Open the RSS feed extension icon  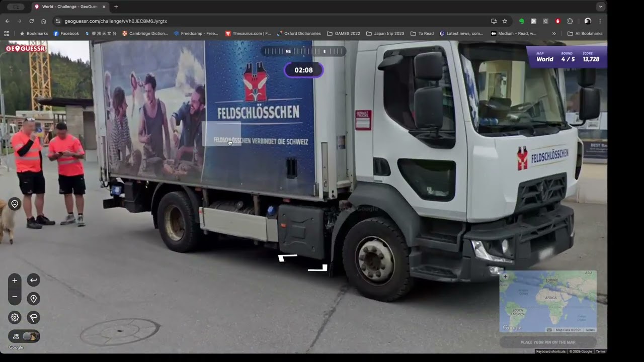[x=533, y=21]
